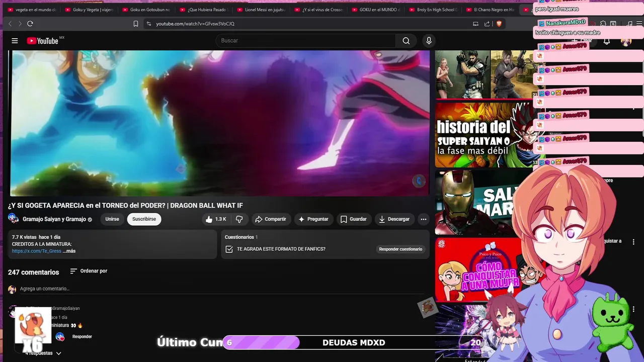Click the share icon in the address bar
The image size is (644, 362).
pyautogui.click(x=487, y=24)
